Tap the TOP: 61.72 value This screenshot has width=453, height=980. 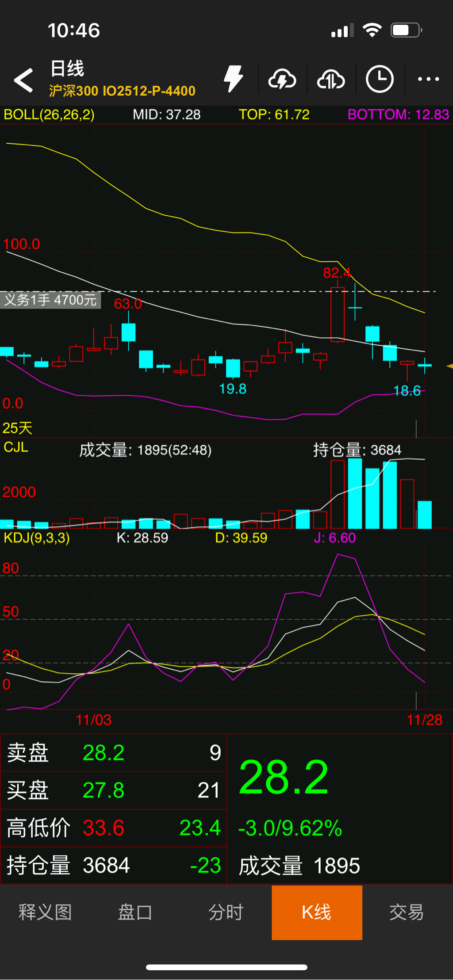tap(274, 115)
